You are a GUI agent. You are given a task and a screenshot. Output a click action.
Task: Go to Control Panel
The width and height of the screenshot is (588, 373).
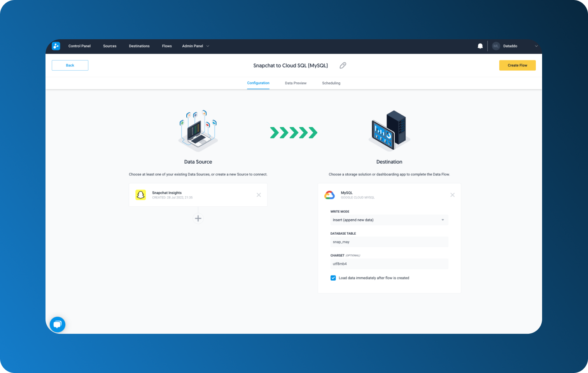(79, 46)
